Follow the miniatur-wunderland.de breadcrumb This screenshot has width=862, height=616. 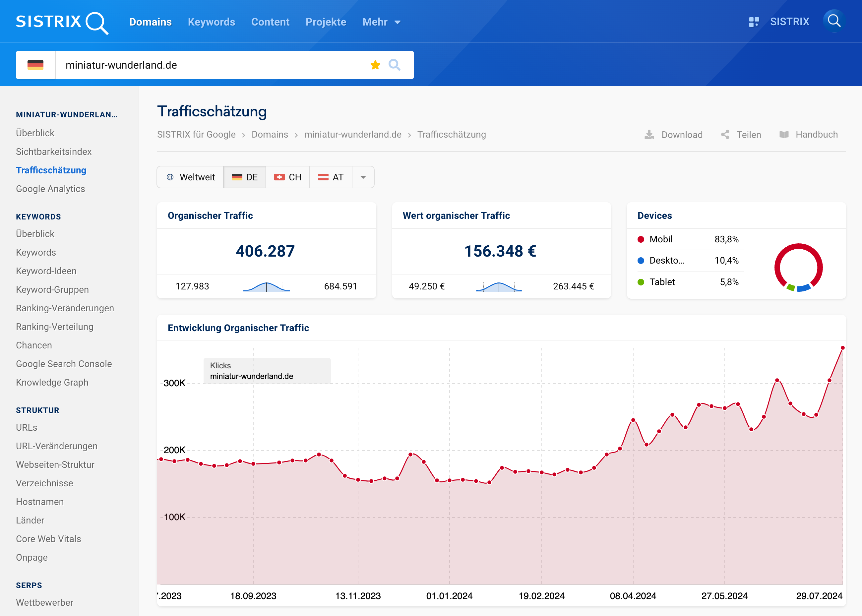pos(352,135)
